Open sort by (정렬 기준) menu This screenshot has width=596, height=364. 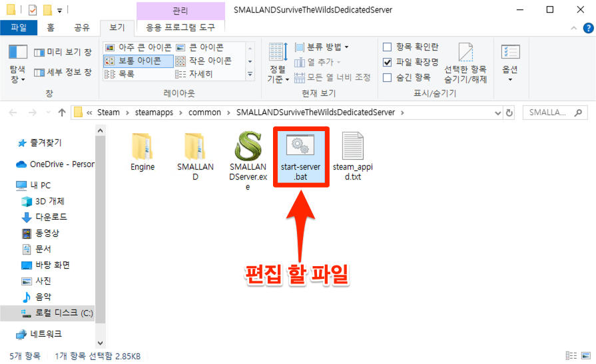click(x=278, y=63)
